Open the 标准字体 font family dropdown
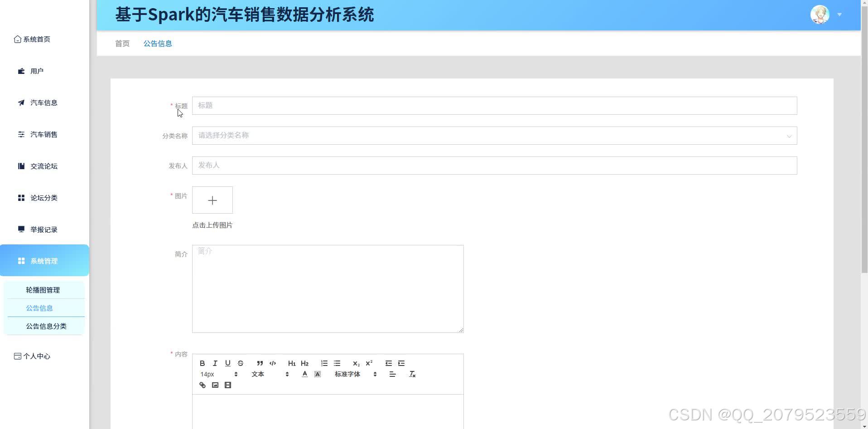The height and width of the screenshot is (429, 868). tap(356, 374)
